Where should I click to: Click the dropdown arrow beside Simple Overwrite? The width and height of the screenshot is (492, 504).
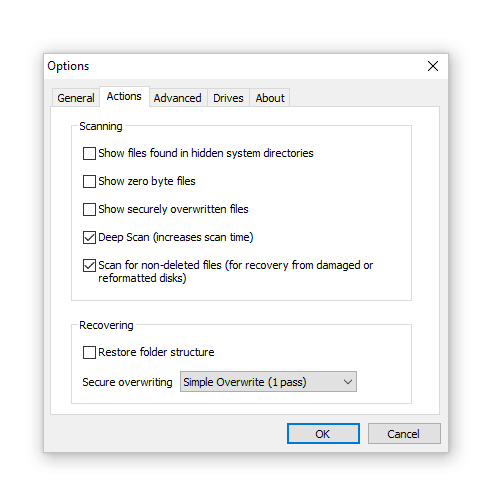348,382
